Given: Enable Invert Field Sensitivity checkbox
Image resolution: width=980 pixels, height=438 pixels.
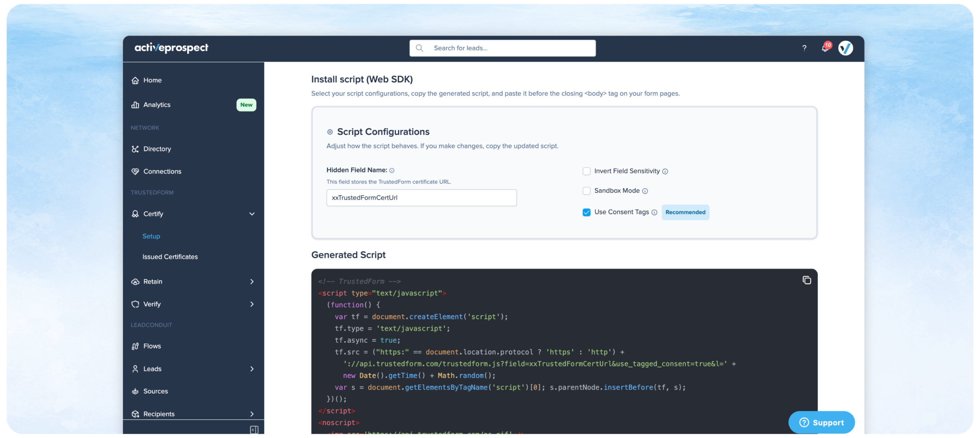Looking at the screenshot, I should [x=586, y=171].
